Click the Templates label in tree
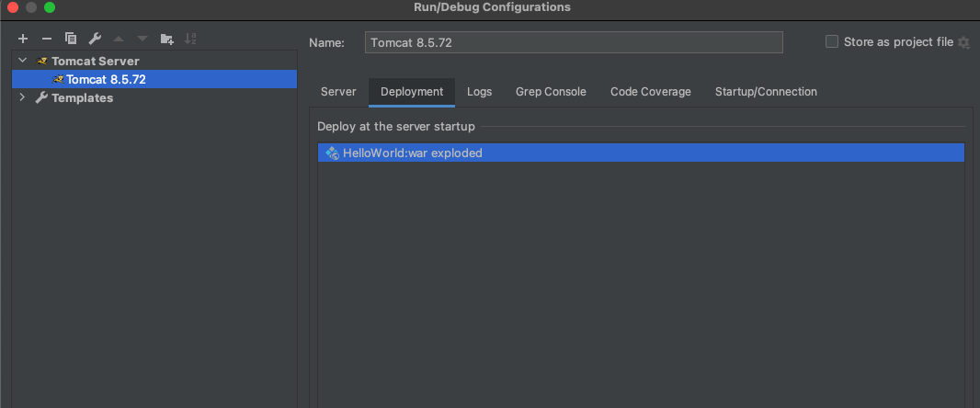Screen dimensions: 980x408 pyautogui.click(x=83, y=97)
